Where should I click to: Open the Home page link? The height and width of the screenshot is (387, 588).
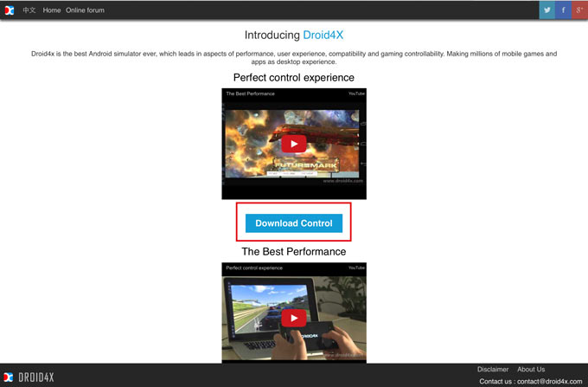coord(52,10)
